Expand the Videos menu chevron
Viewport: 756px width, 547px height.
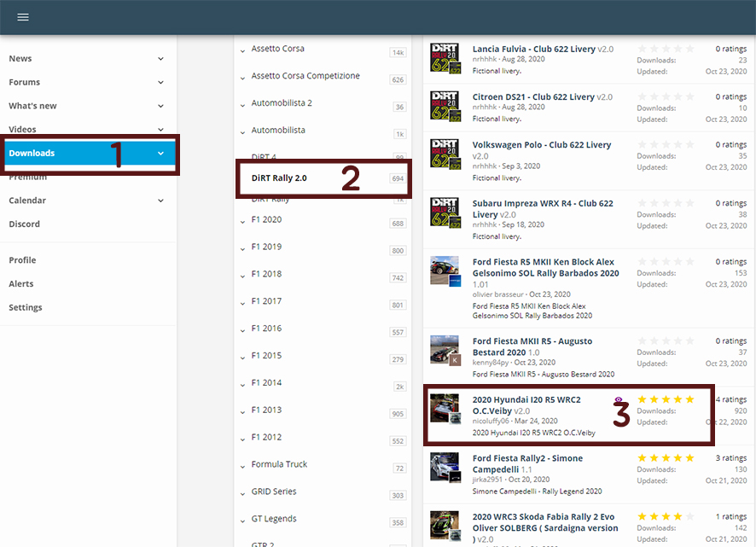tap(160, 129)
